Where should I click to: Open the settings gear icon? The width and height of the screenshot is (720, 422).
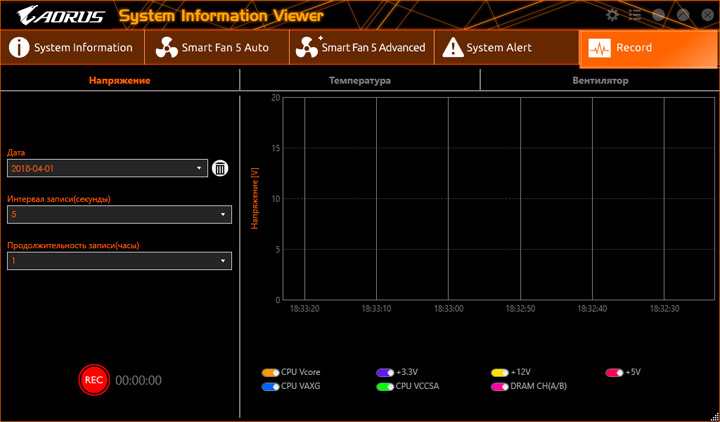click(x=612, y=15)
